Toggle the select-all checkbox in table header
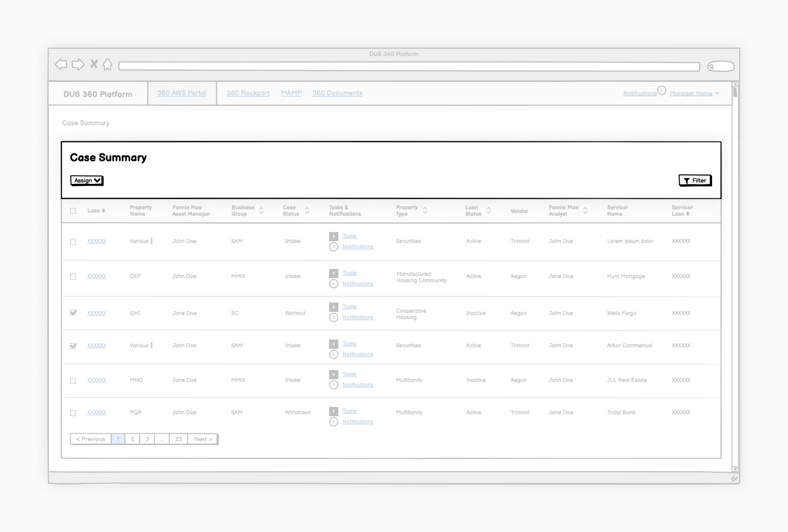Image resolution: width=788 pixels, height=532 pixels. coord(73,211)
